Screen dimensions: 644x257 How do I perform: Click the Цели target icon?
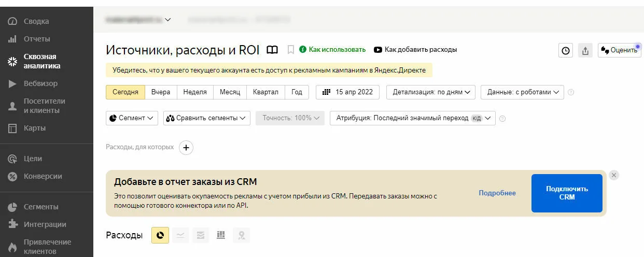(13, 159)
